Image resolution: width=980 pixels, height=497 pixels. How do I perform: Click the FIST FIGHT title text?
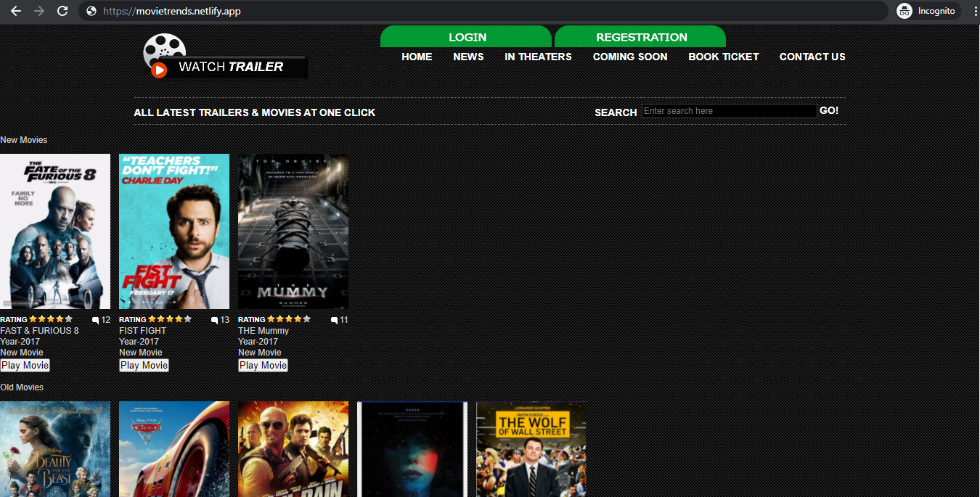143,331
